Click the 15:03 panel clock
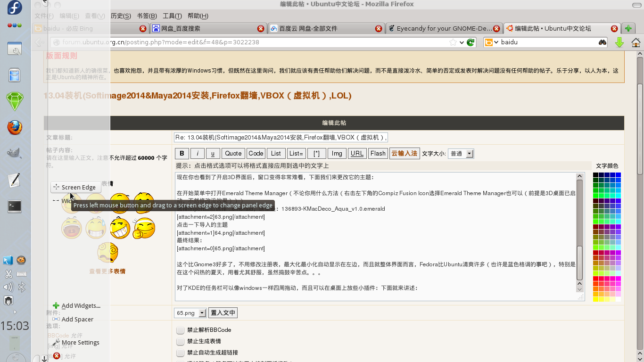The width and height of the screenshot is (644, 362). (15, 326)
